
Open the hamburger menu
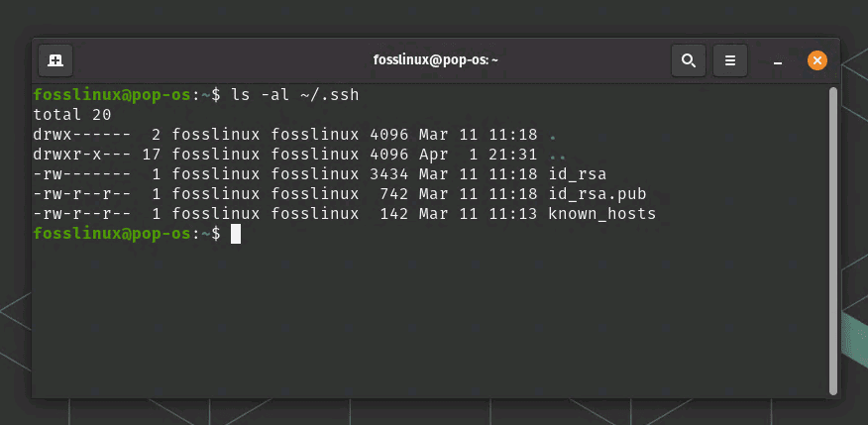(730, 60)
